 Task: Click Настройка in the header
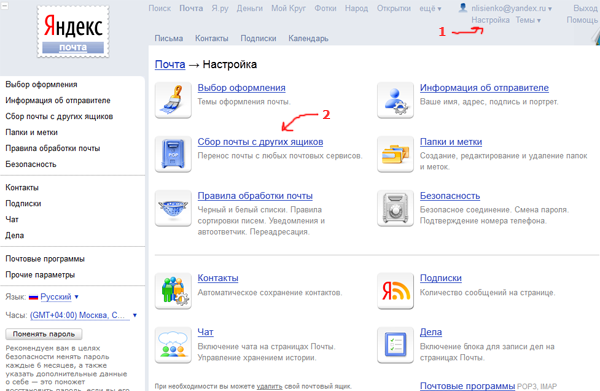[490, 20]
